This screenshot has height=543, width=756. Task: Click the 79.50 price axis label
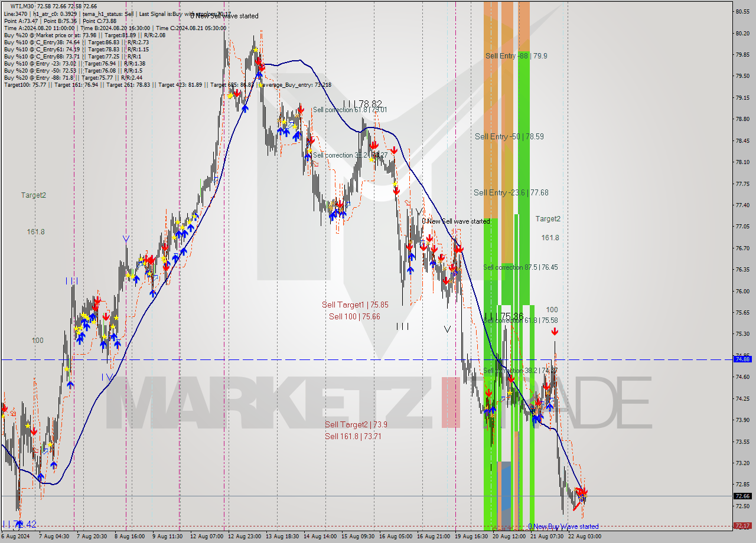coord(742,76)
